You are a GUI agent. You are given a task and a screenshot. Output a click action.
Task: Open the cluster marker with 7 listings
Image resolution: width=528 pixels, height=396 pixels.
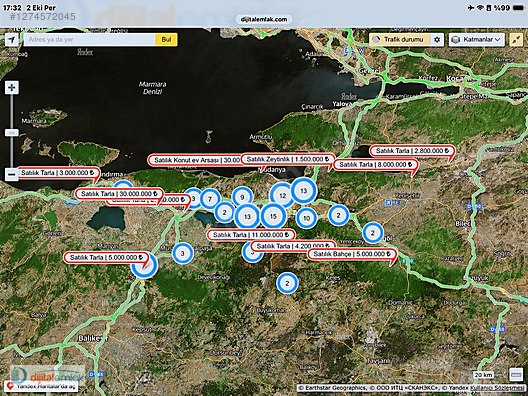[x=210, y=199]
